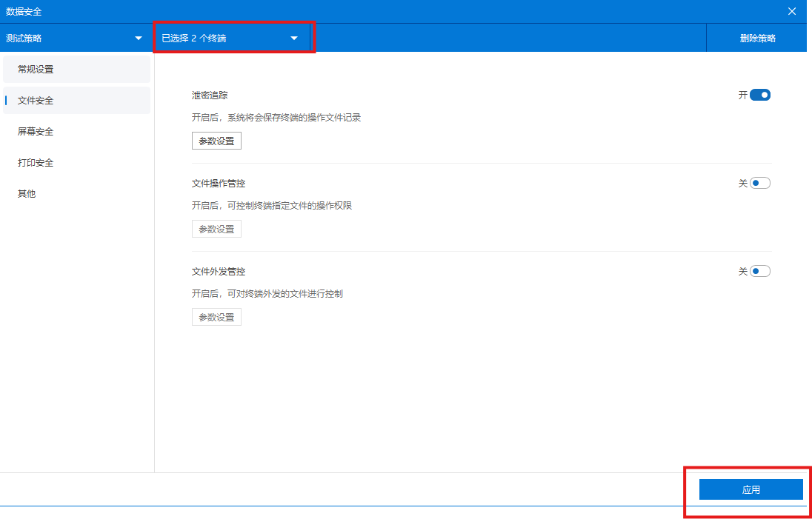
Task: Open 参数设置 under 泄密追踪
Action: coord(216,140)
